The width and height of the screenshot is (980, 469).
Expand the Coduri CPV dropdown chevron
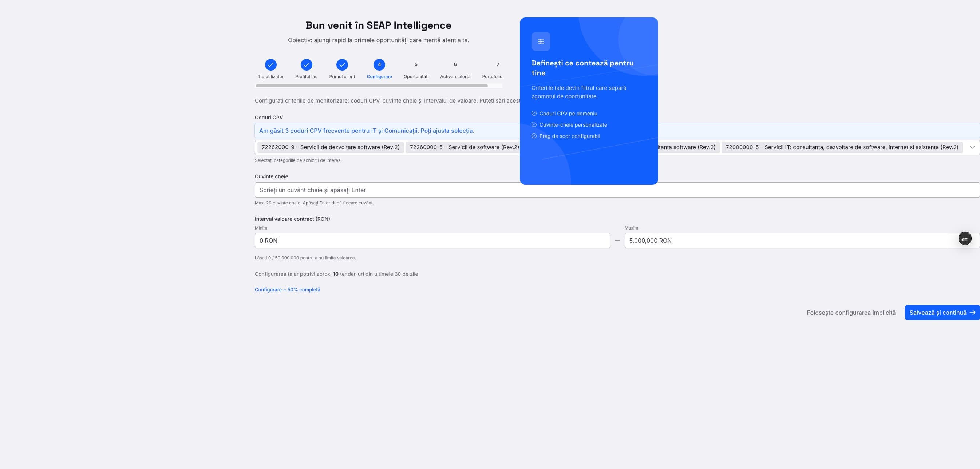click(x=972, y=147)
